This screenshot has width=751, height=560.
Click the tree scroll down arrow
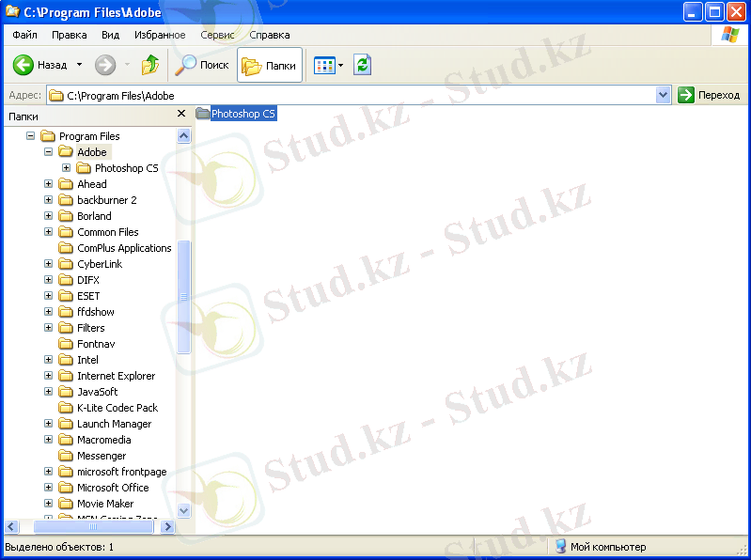(183, 511)
